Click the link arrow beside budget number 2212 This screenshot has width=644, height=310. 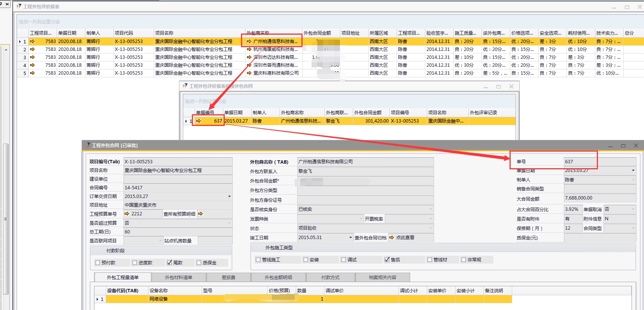(127, 214)
